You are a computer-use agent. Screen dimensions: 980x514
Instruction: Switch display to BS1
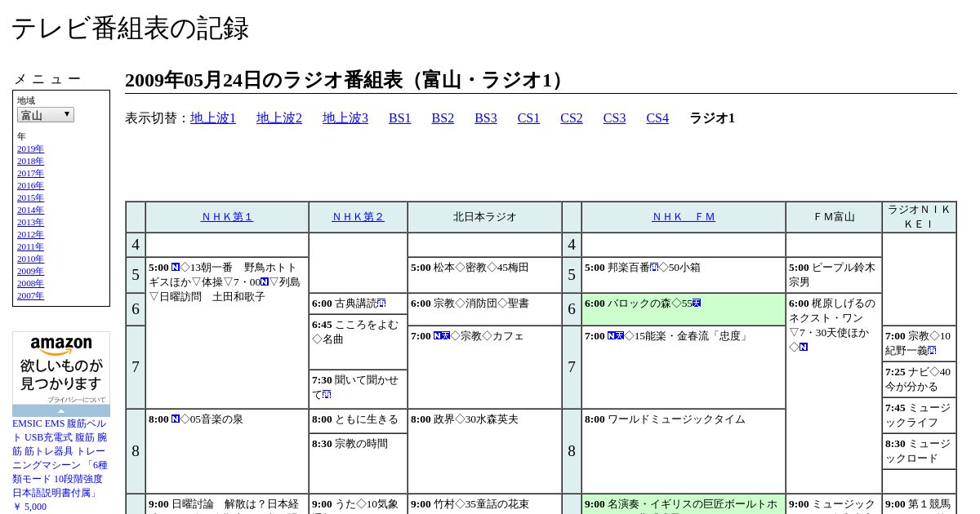(x=400, y=118)
